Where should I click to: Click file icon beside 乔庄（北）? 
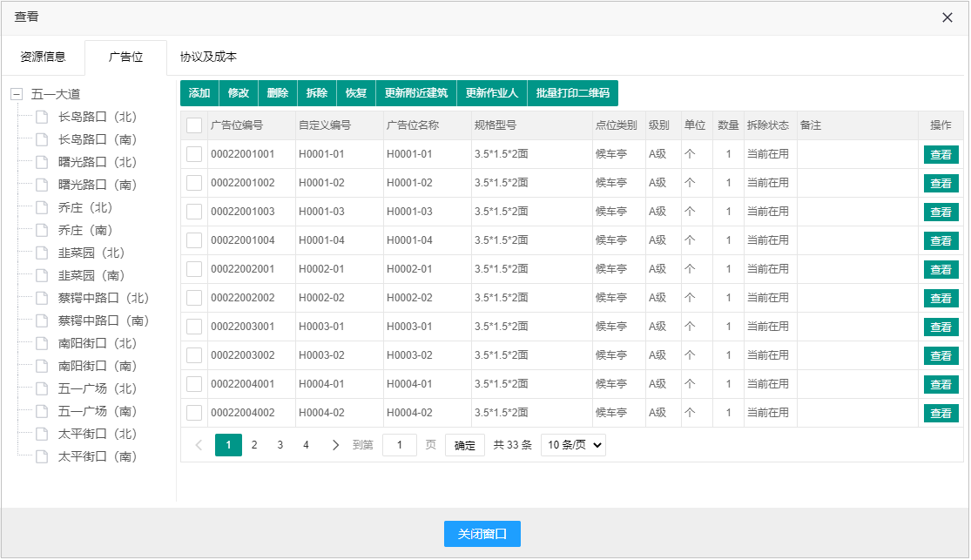pyautogui.click(x=42, y=207)
